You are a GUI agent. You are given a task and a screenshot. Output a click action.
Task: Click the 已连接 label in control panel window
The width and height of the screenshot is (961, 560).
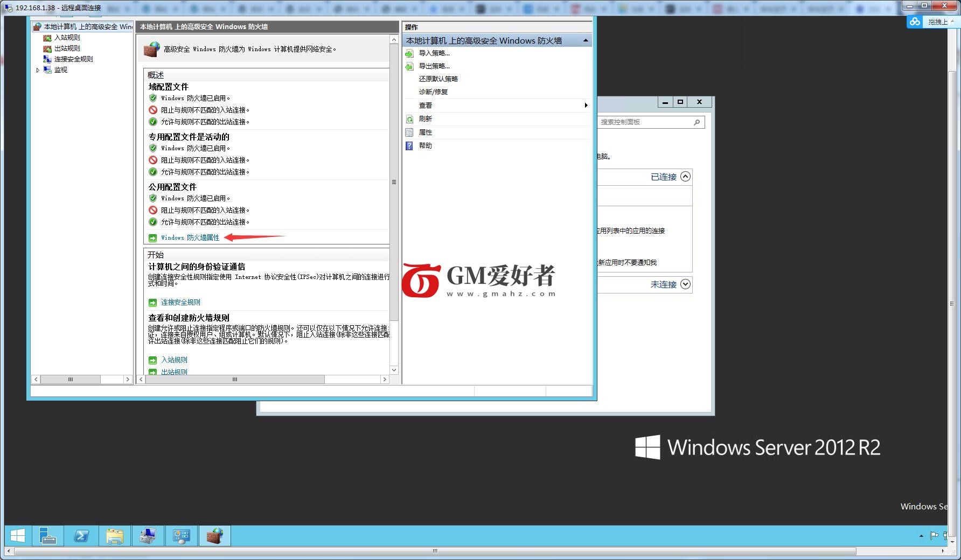664,177
